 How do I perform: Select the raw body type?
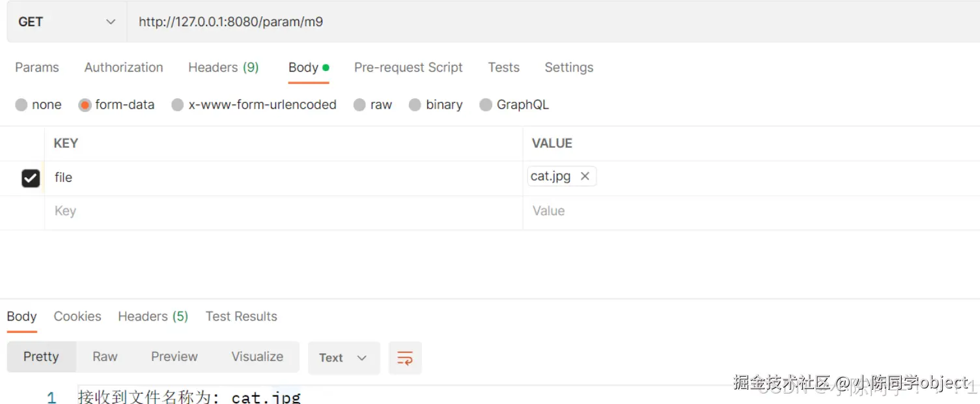coord(373,105)
